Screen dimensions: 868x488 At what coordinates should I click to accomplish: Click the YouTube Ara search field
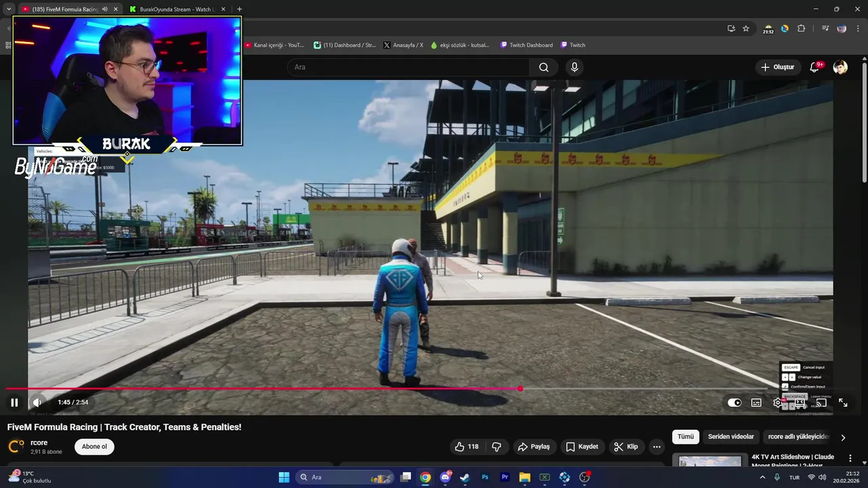(408, 67)
